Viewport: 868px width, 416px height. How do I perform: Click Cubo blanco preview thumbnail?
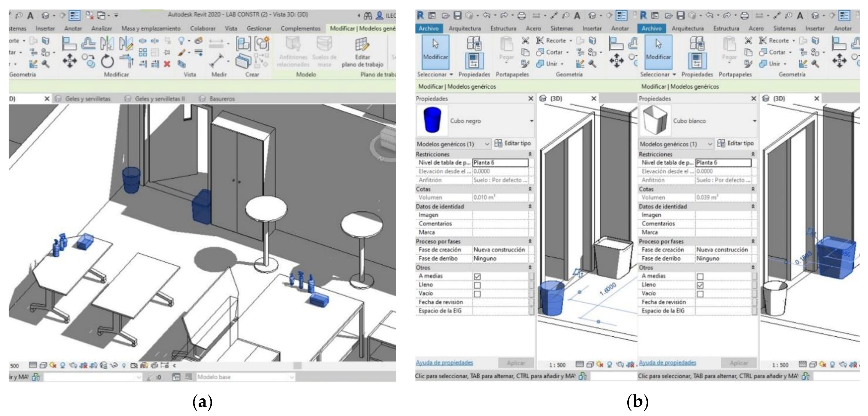pos(655,120)
